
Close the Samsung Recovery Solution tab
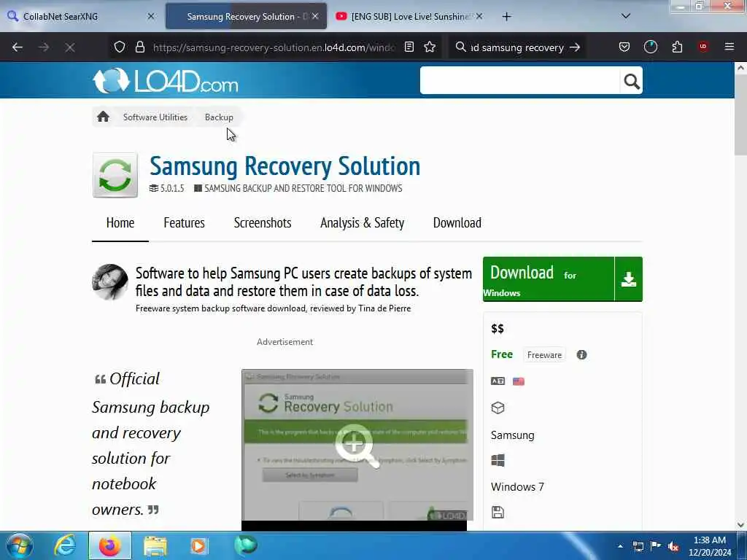[315, 16]
